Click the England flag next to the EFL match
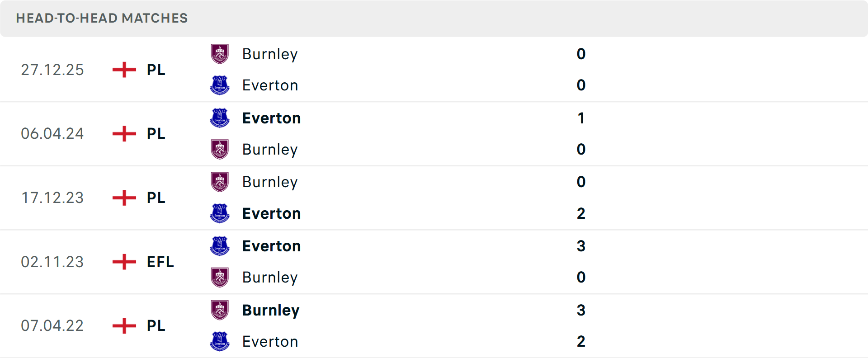868x358 pixels. pos(123,262)
